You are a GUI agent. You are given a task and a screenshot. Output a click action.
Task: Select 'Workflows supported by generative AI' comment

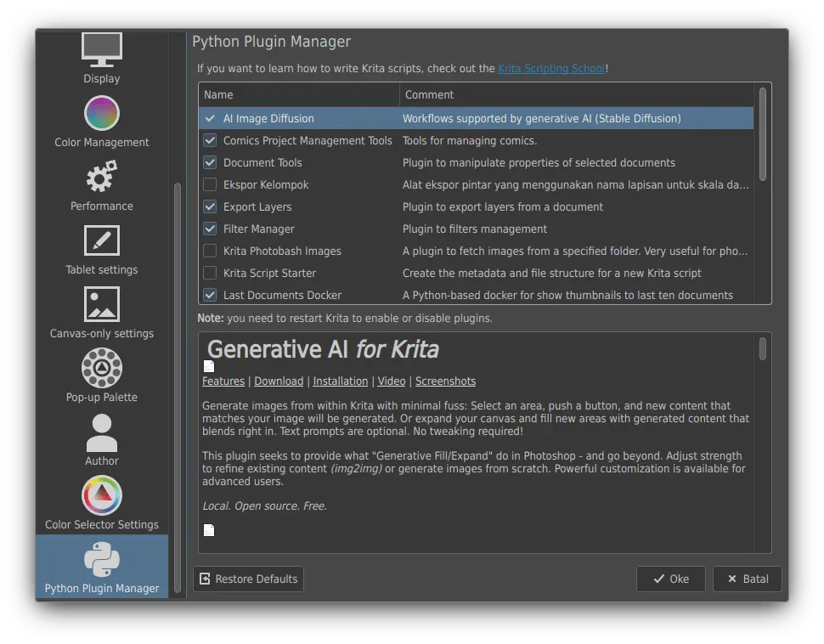click(x=541, y=118)
